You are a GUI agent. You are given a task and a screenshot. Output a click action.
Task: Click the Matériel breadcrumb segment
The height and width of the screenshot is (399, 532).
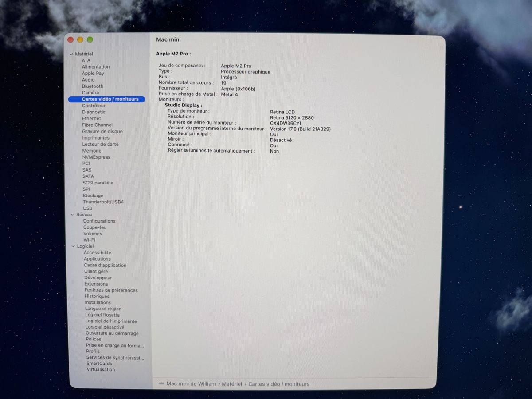tap(232, 384)
